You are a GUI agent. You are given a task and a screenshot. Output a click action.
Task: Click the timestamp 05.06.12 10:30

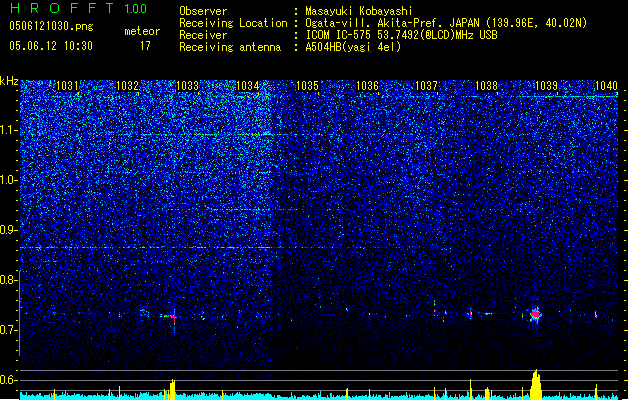51,46
